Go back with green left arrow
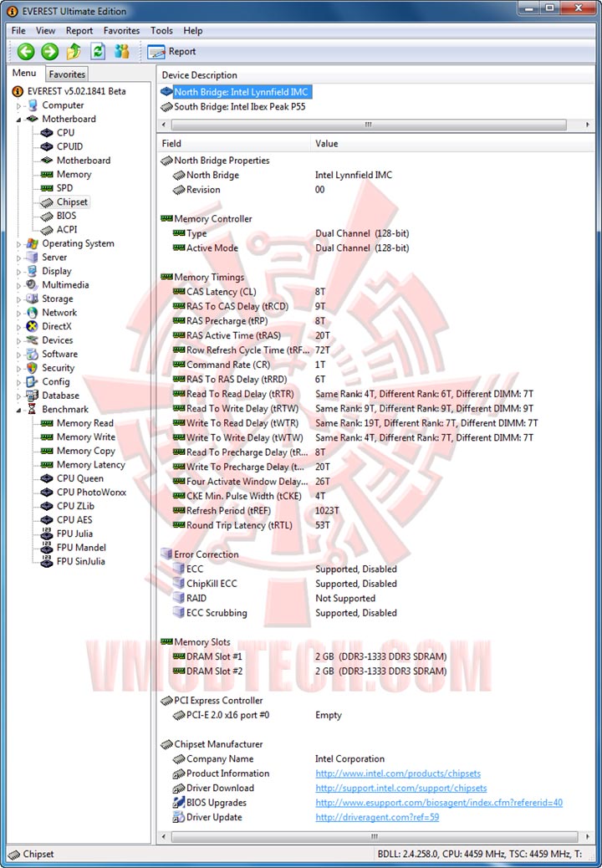 click(25, 52)
